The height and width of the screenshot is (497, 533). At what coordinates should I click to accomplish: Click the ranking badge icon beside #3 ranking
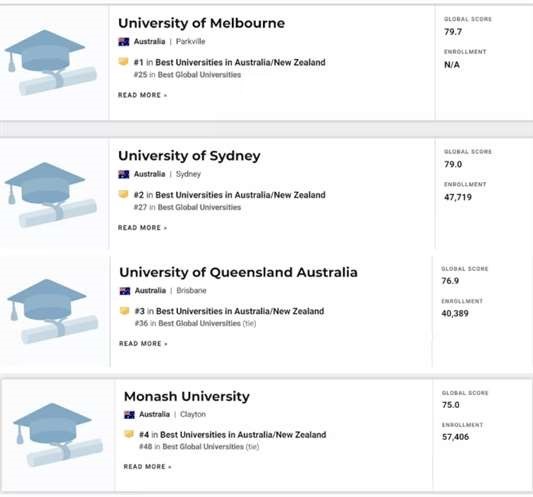pyautogui.click(x=124, y=311)
